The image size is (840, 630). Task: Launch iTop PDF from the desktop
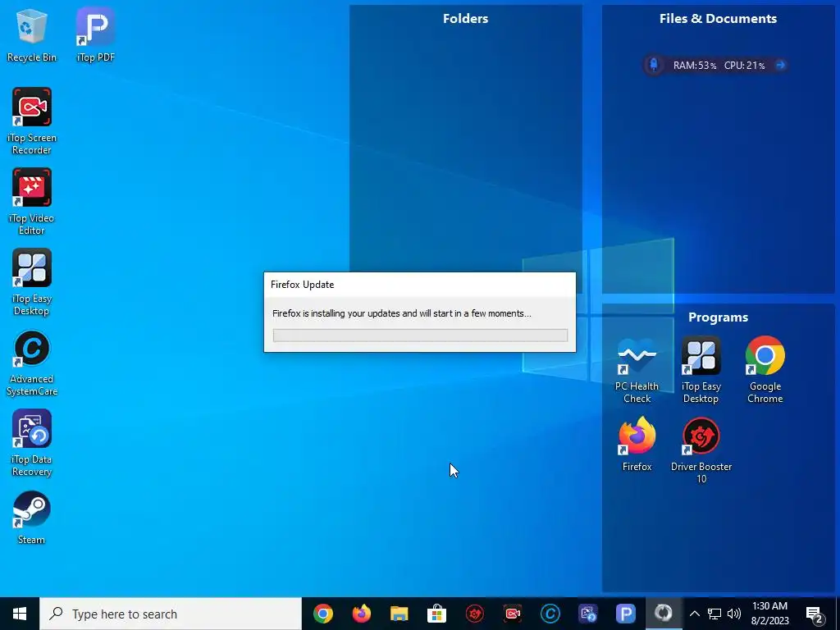(x=95, y=35)
